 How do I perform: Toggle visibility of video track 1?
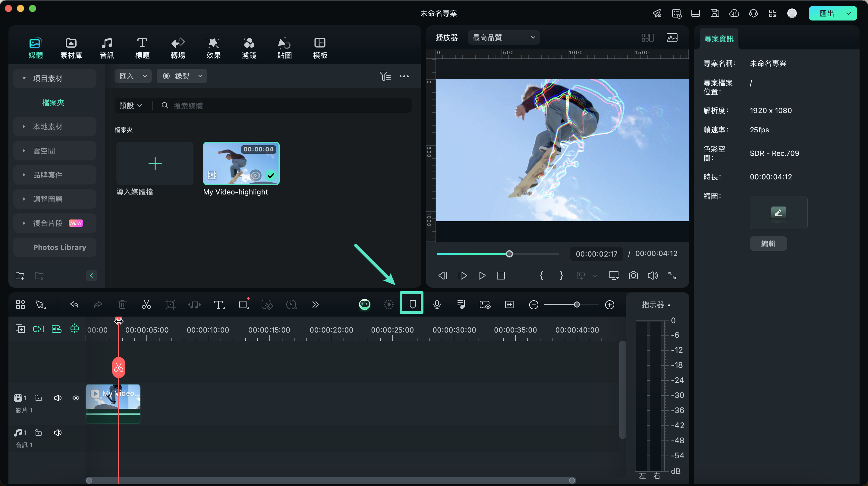pos(76,398)
